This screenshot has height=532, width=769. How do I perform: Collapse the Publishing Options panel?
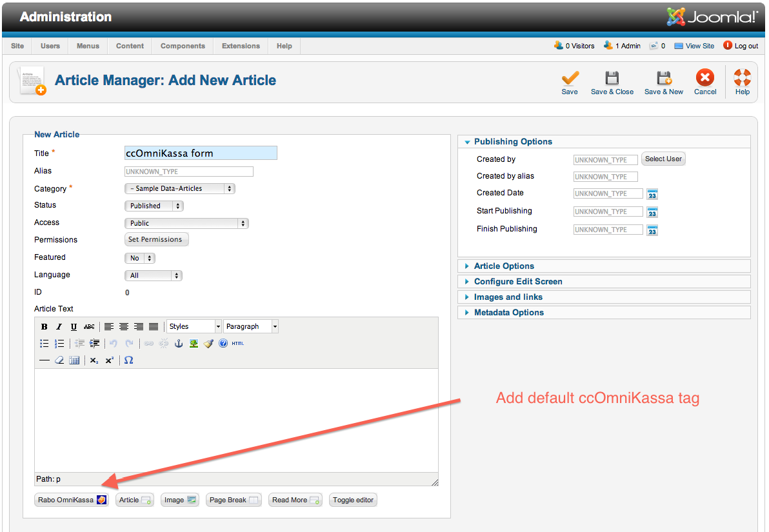pos(513,141)
